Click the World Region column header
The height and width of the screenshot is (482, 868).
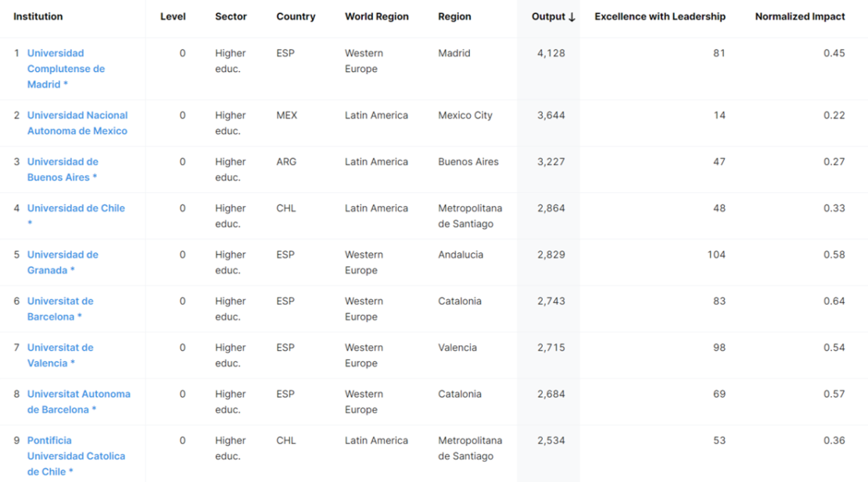click(376, 16)
